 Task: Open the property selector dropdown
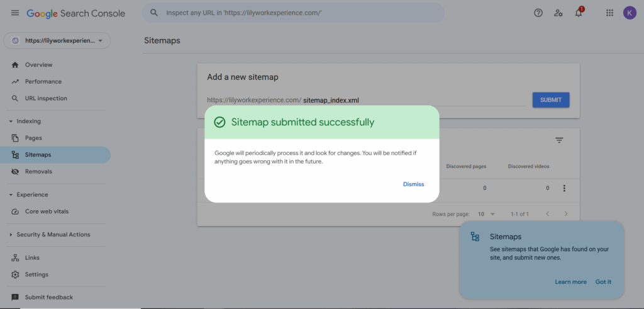[x=57, y=41]
